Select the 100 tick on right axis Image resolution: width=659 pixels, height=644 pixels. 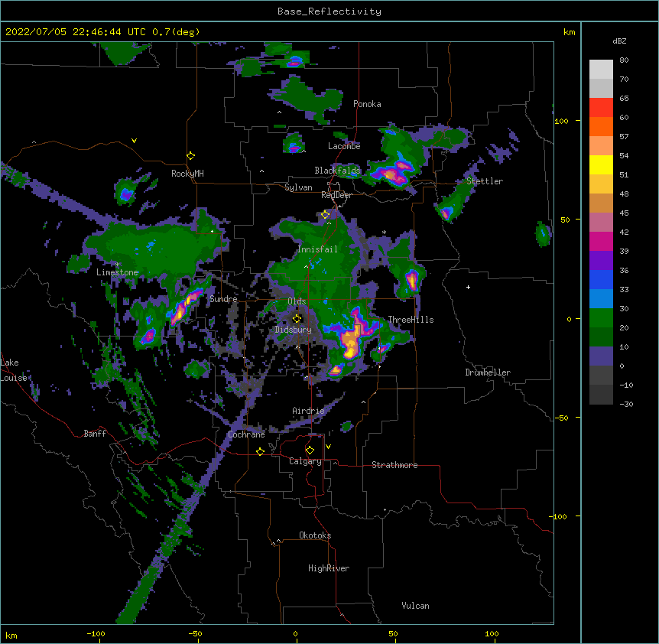click(561, 121)
